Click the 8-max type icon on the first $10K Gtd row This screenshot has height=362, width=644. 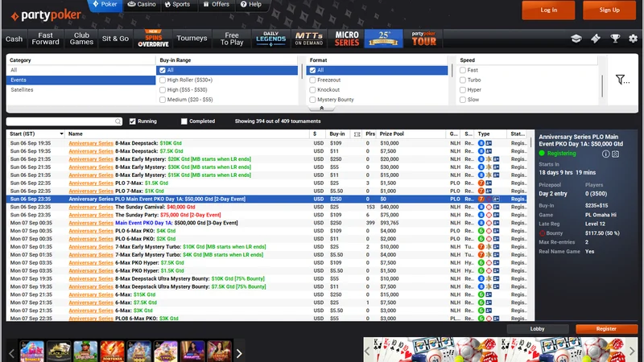coord(481,143)
